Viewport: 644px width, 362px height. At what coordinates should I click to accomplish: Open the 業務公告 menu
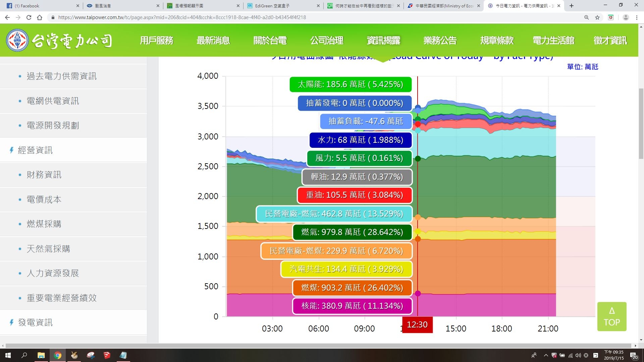coord(440,41)
